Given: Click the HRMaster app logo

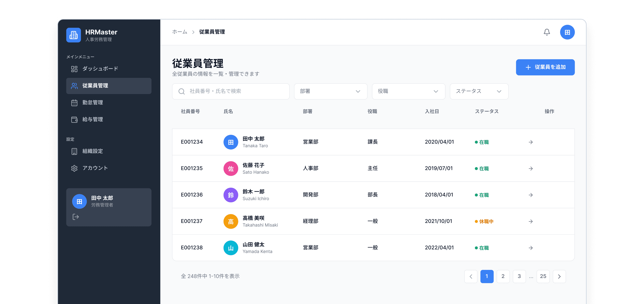Looking at the screenshot, I should (74, 35).
